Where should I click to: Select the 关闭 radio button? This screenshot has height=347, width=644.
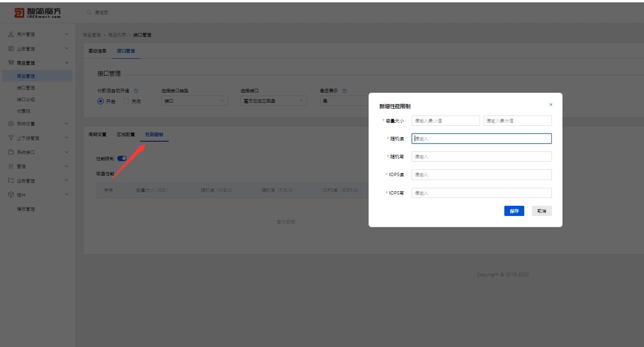(x=126, y=101)
